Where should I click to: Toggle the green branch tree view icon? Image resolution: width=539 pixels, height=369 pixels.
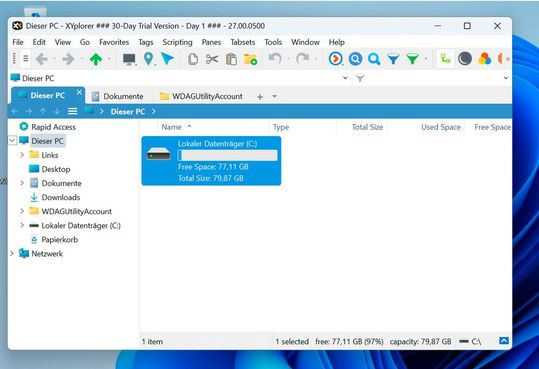pos(446,59)
